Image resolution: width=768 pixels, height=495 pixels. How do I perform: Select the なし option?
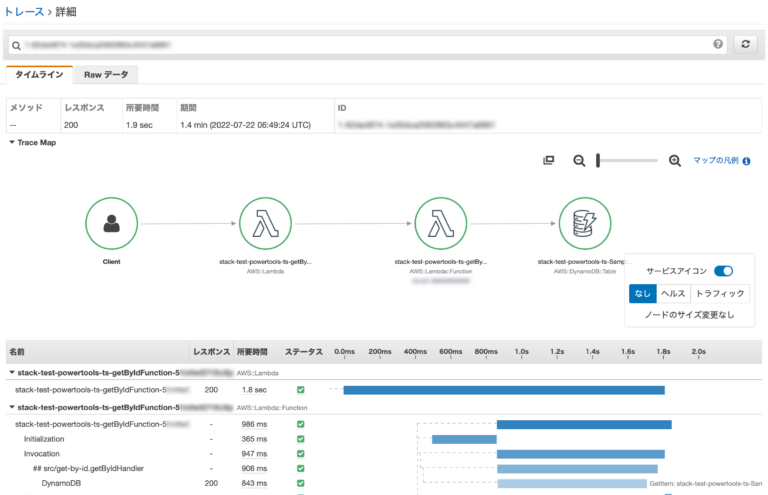[x=642, y=293]
